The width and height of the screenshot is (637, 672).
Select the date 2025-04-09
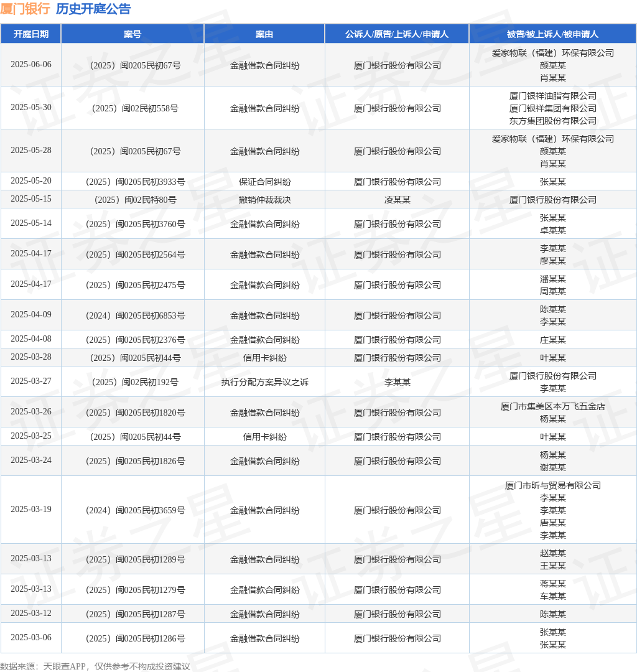[x=31, y=315]
